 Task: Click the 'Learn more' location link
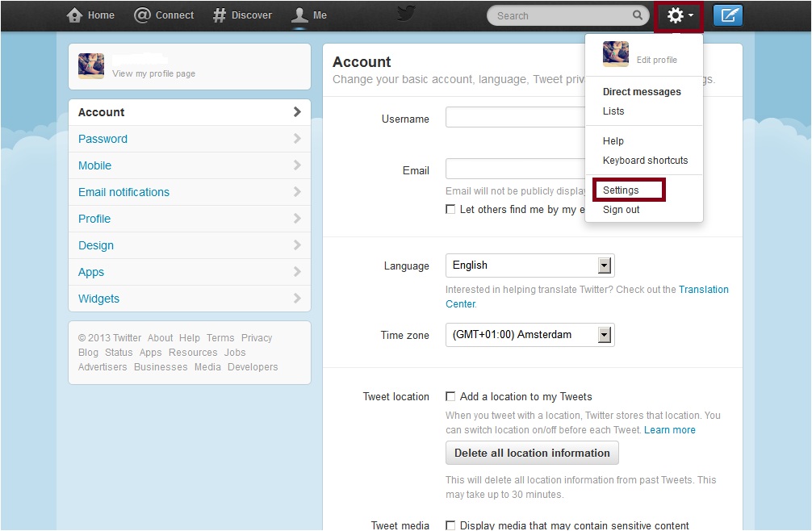[x=670, y=430]
